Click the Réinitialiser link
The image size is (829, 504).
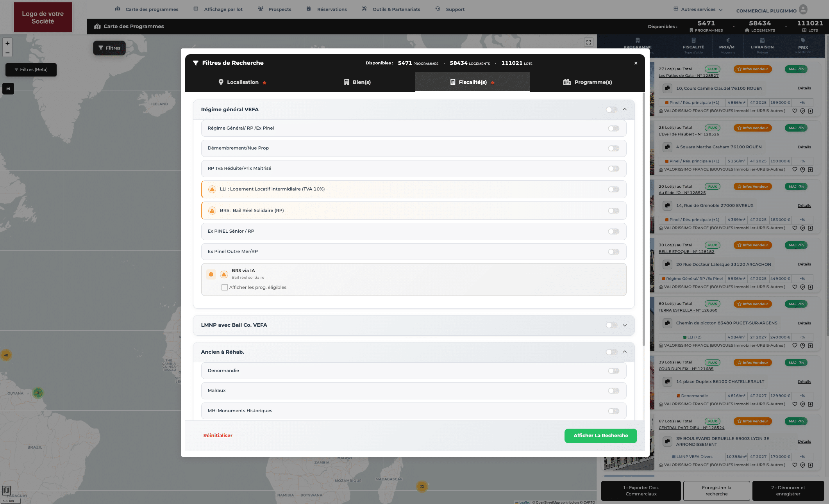click(x=218, y=436)
